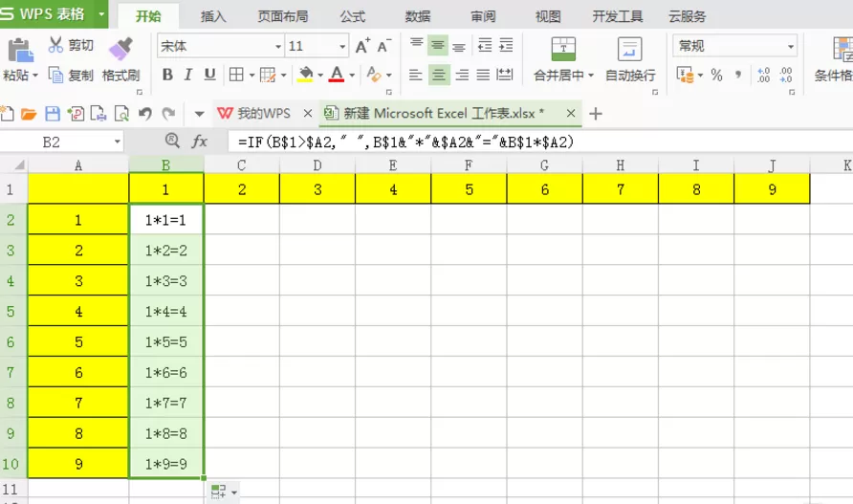Expand fill color dropdown arrow

click(x=319, y=75)
